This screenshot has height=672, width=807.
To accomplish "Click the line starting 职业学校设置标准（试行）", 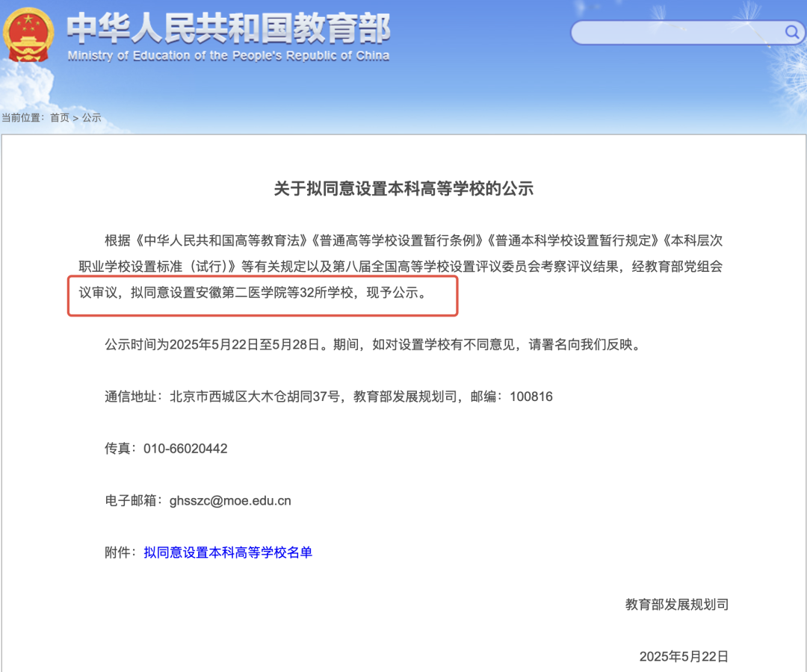I will 401,267.
